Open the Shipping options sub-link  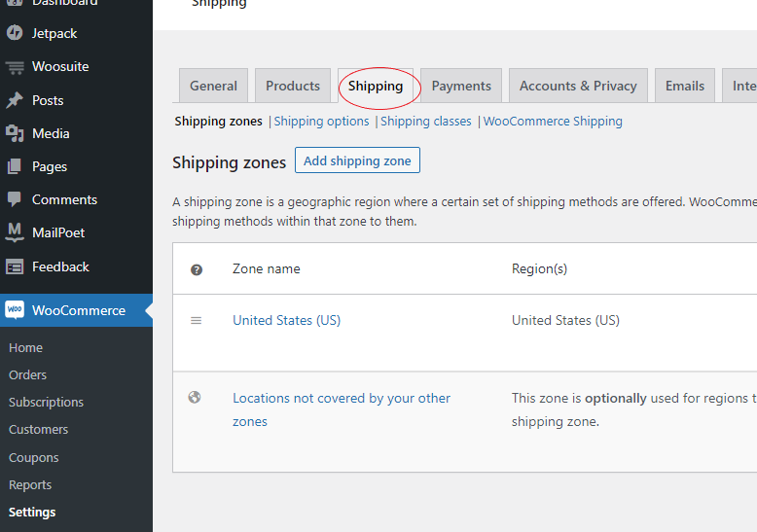(x=322, y=122)
